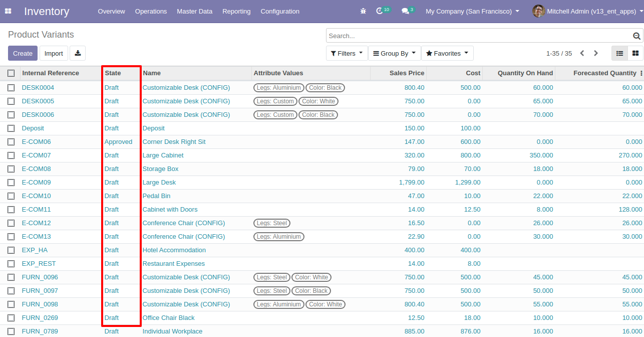Open the Filters dropdown
This screenshot has height=337, width=644.
pos(347,53)
